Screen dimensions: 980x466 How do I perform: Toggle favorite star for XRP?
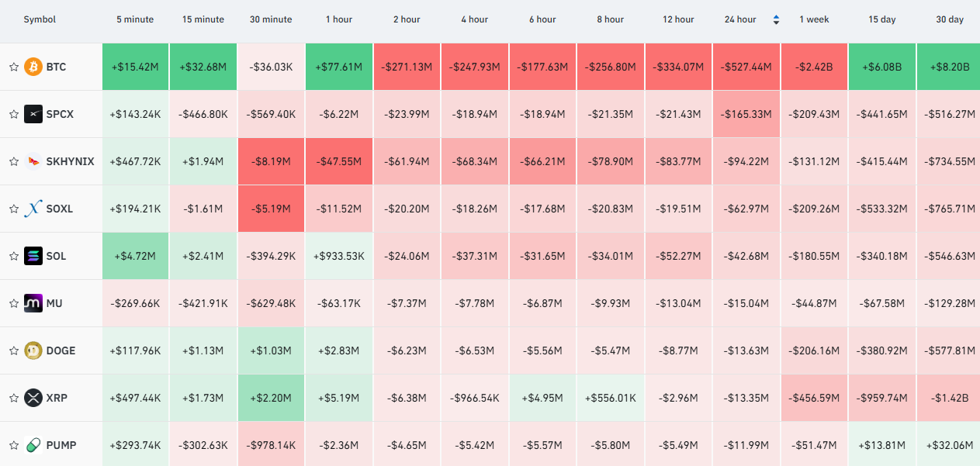point(13,398)
